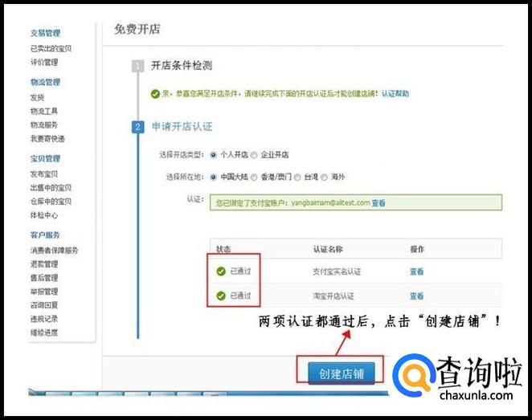Click the 状态 column header
Image resolution: width=532 pixels, height=420 pixels.
point(223,249)
